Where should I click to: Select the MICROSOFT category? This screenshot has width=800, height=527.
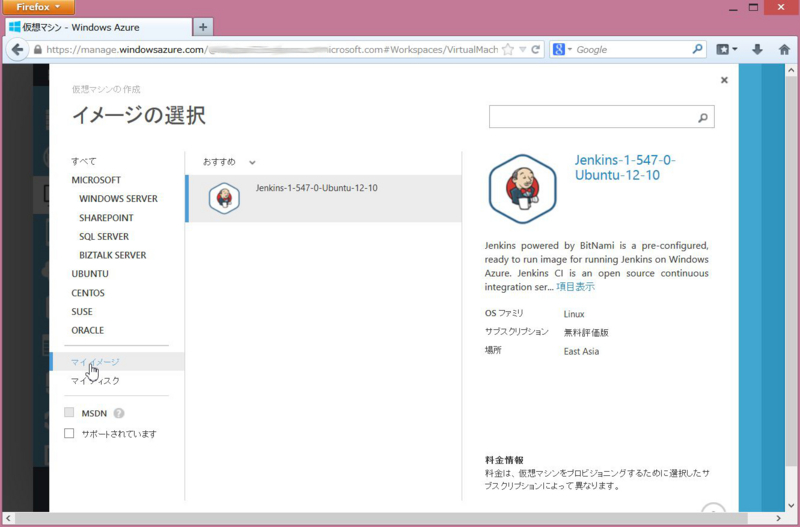tap(96, 180)
